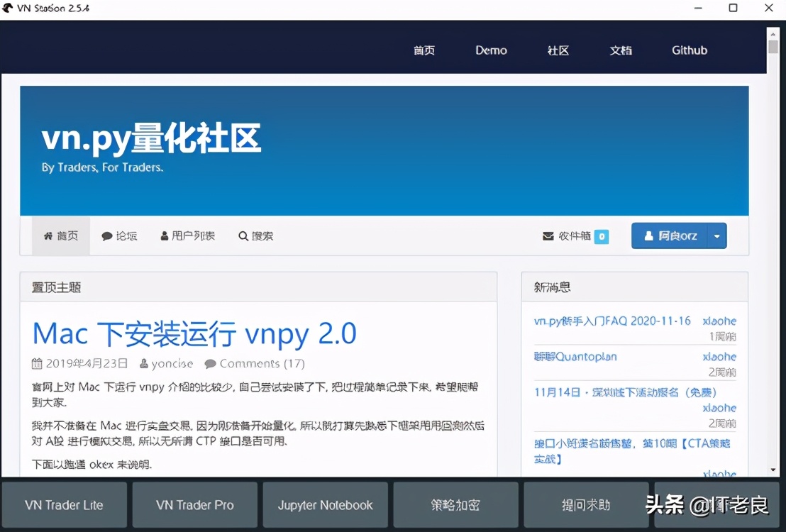This screenshot has width=786, height=532.
Task: Click the person icon on the 阿良orz button
Action: click(x=651, y=235)
